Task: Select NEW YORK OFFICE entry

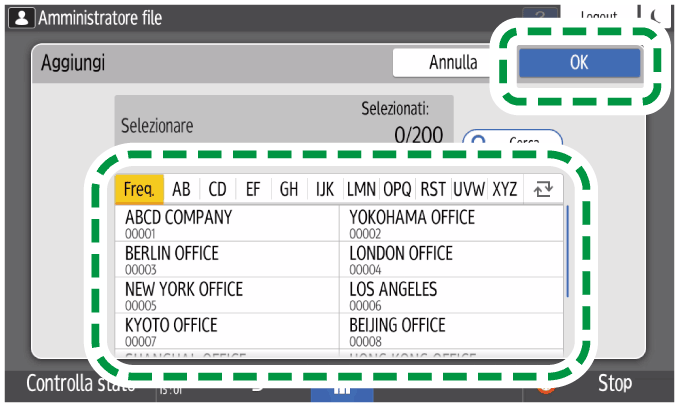Action: [x=228, y=295]
